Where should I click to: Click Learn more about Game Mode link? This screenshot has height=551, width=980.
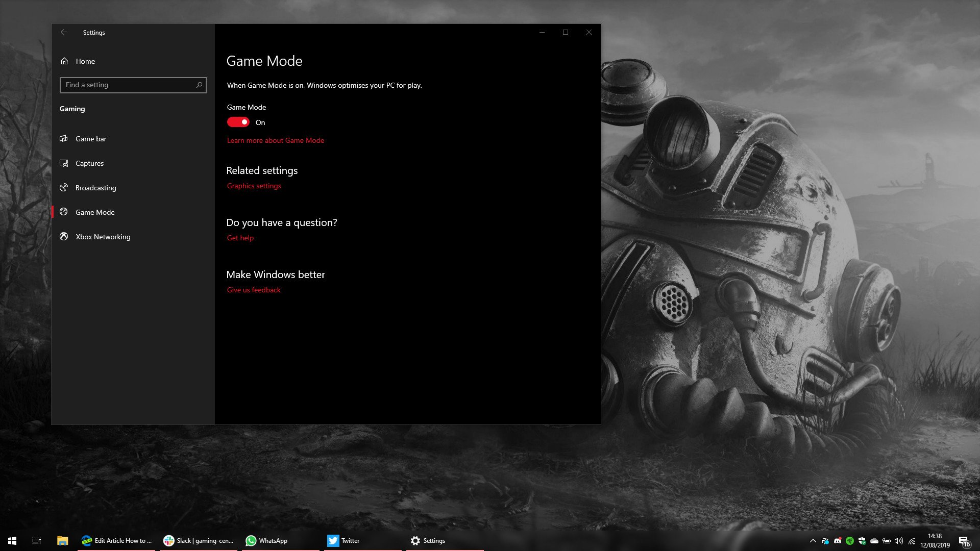[x=275, y=140]
